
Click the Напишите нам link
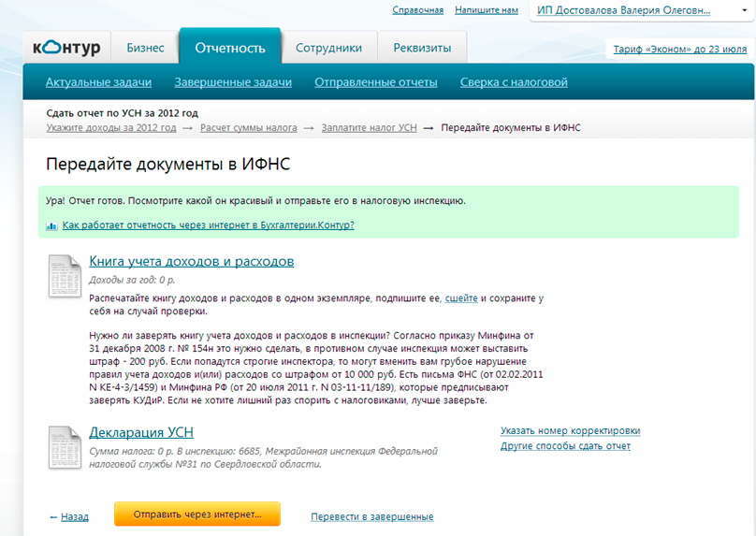[487, 10]
